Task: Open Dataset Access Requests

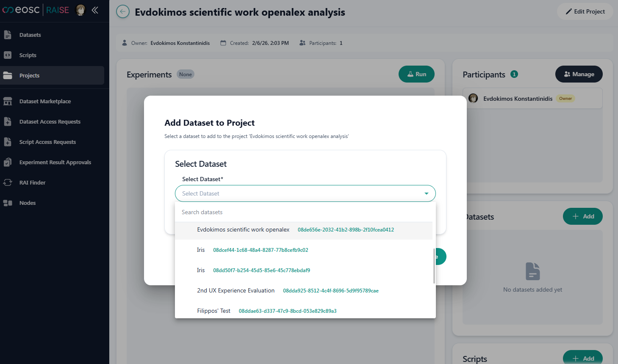Action: pyautogui.click(x=50, y=121)
